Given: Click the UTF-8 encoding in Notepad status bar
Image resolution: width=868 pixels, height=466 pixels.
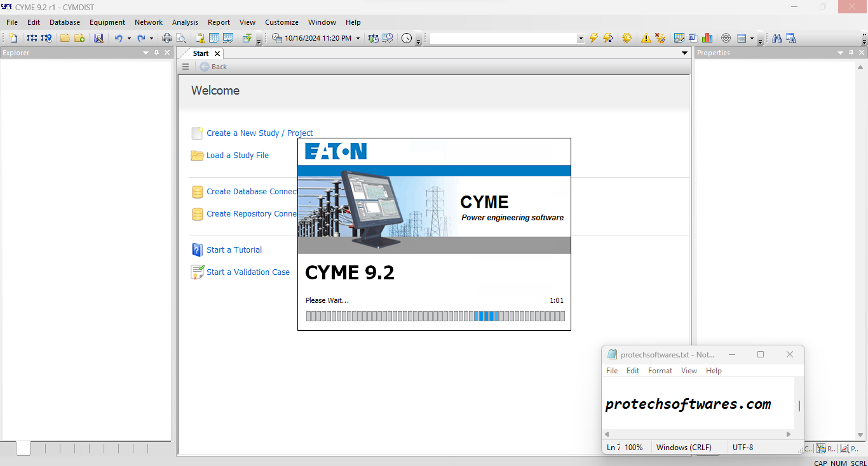Looking at the screenshot, I should coord(743,448).
